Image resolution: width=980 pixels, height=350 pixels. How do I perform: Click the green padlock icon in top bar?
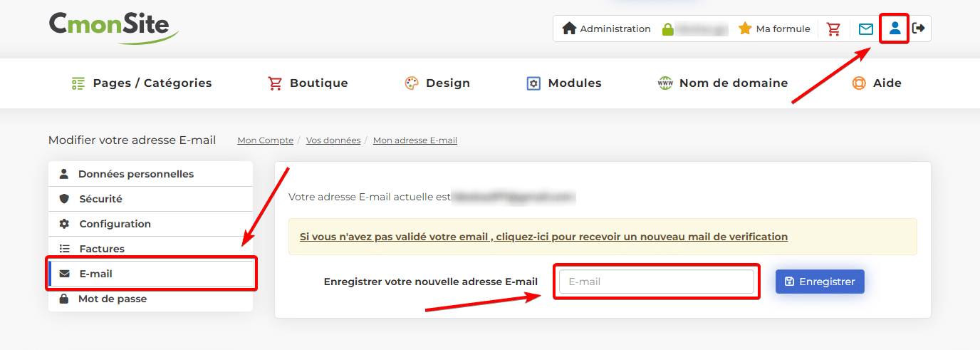click(667, 29)
